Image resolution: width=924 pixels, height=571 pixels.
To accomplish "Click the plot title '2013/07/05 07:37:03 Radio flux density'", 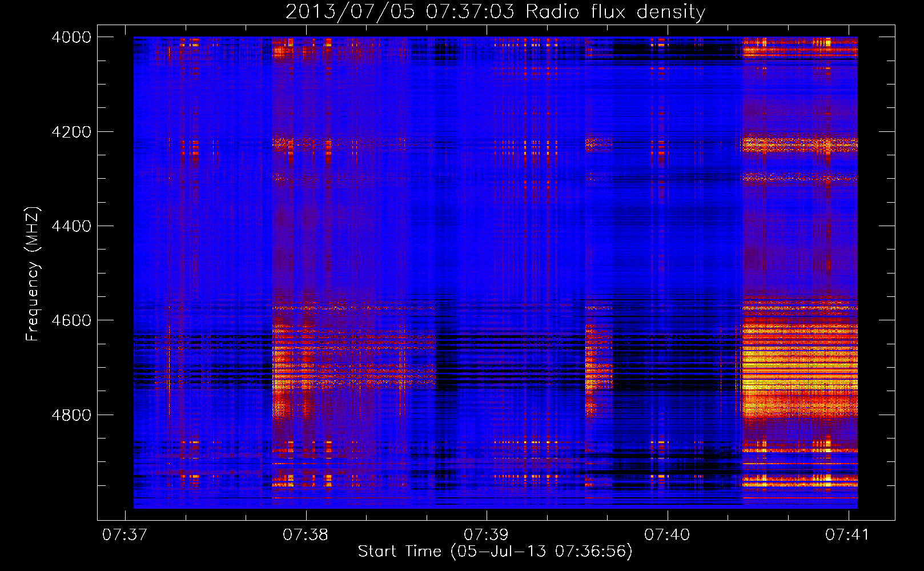I will point(495,12).
